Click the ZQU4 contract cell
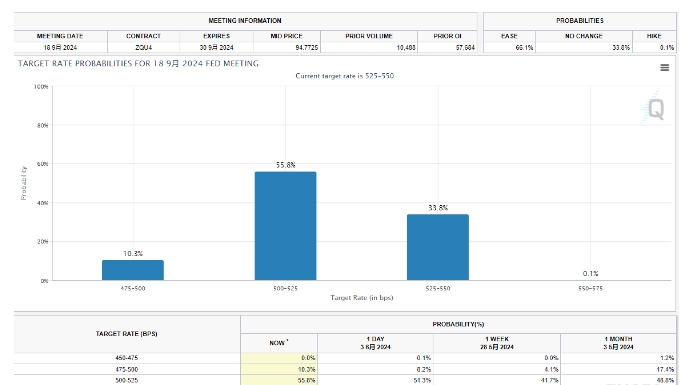 click(143, 47)
